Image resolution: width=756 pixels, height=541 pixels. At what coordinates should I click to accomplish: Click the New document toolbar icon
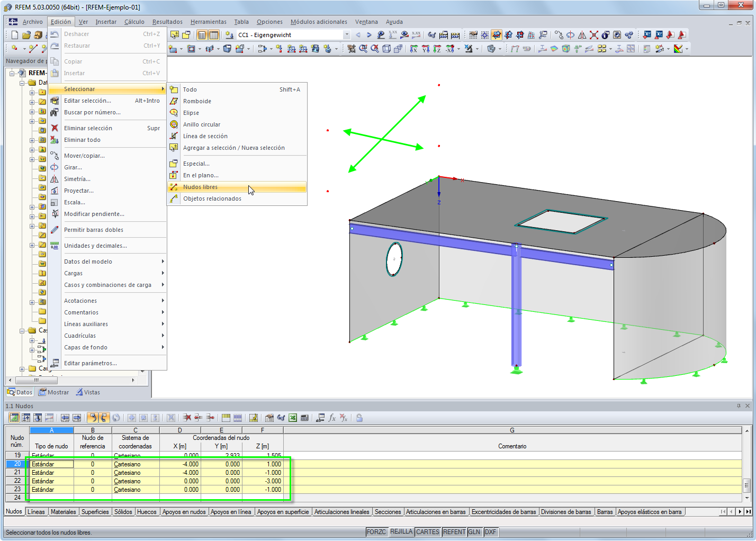click(x=14, y=35)
